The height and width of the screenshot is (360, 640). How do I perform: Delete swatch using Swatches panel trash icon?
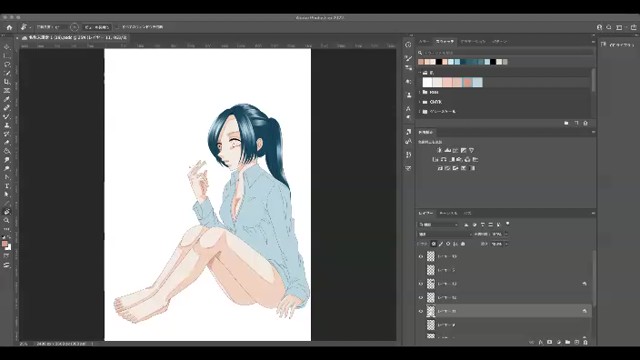(585, 123)
